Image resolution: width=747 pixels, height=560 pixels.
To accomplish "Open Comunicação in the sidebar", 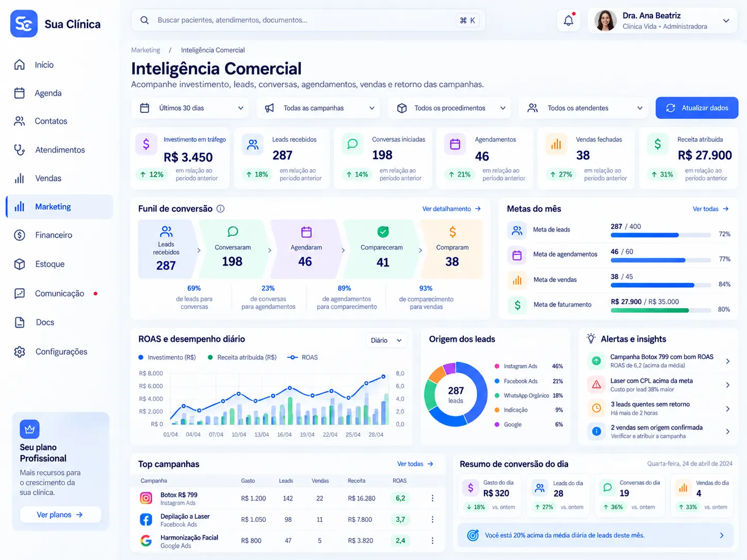I will tap(59, 293).
